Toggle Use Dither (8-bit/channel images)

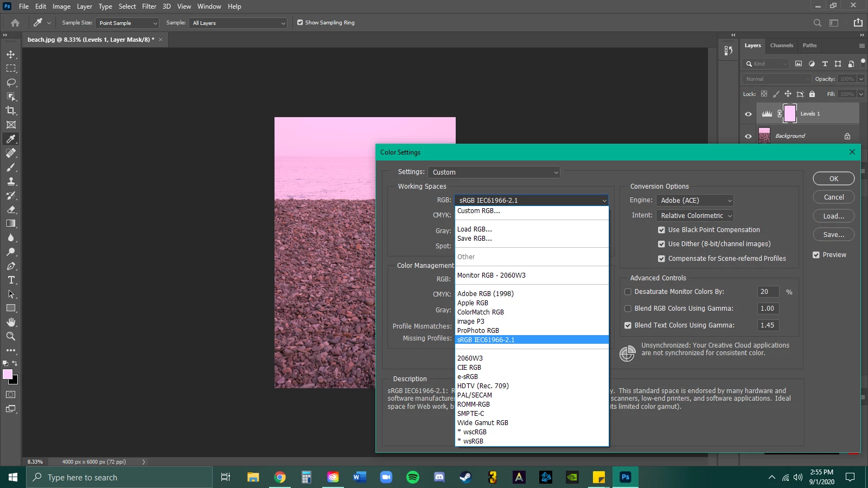click(661, 244)
